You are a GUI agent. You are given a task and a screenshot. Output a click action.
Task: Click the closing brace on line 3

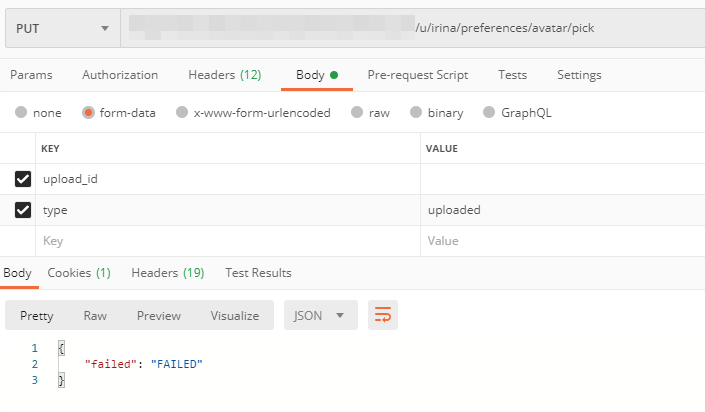(x=61, y=381)
